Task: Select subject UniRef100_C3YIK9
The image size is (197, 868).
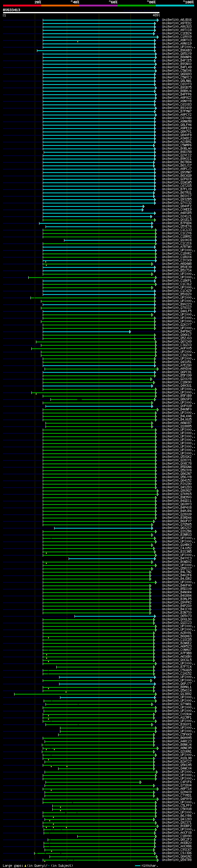Action: click(176, 260)
